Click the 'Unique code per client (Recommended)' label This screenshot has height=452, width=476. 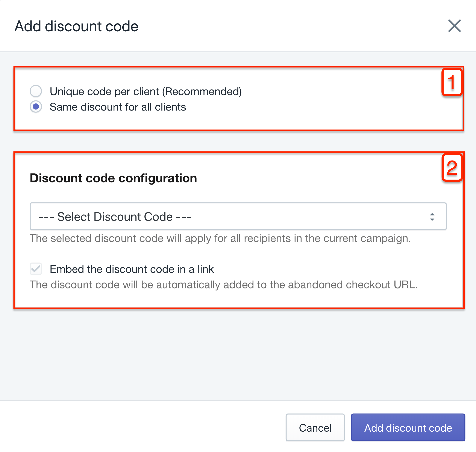pyautogui.click(x=146, y=92)
